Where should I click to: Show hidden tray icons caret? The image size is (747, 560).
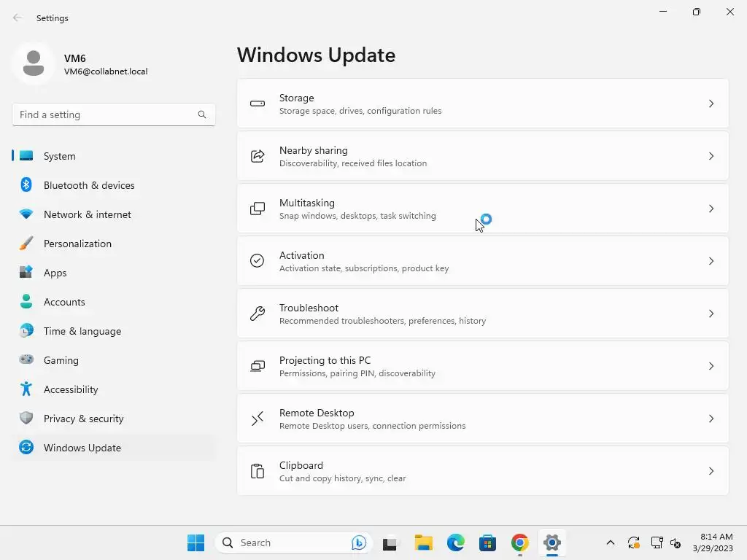[611, 542]
